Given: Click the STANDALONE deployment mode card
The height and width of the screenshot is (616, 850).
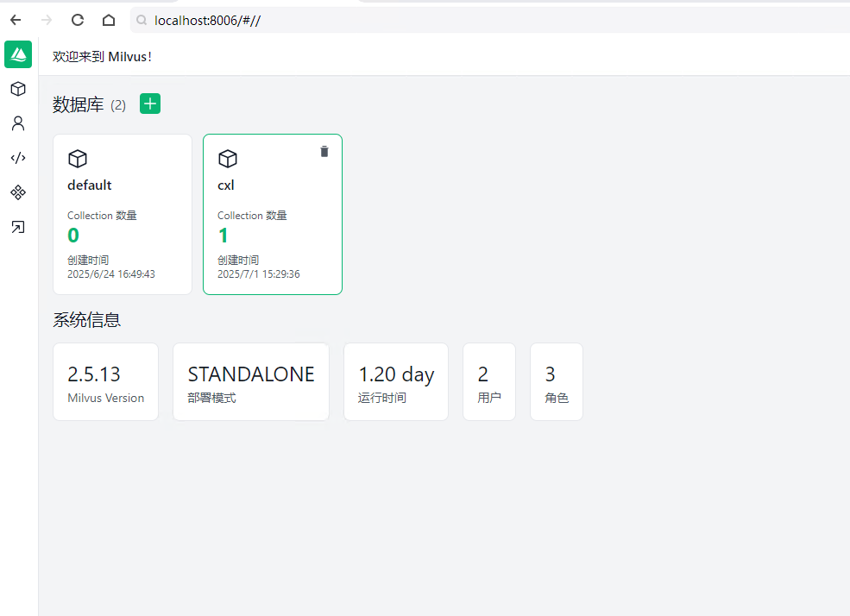Looking at the screenshot, I should (251, 381).
